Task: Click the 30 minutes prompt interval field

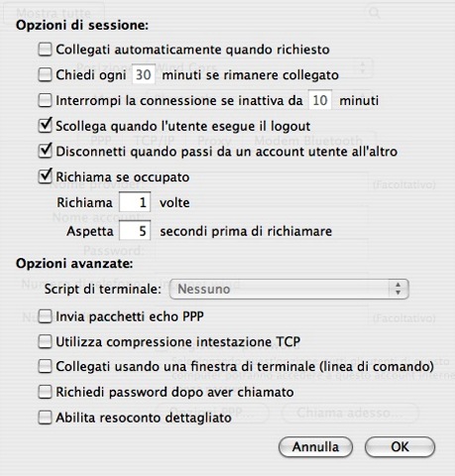Action: coord(144,74)
